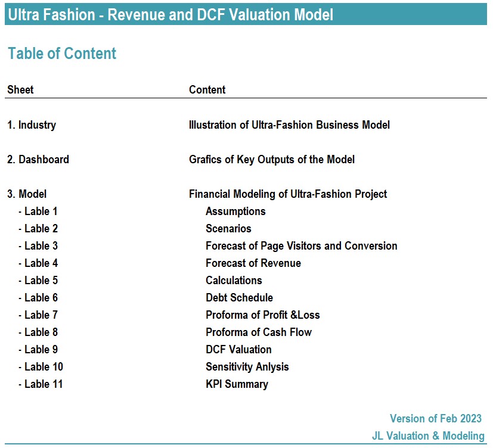Open the '1. Industry' sheet entry
Screen dimensions: 493x448
point(32,125)
